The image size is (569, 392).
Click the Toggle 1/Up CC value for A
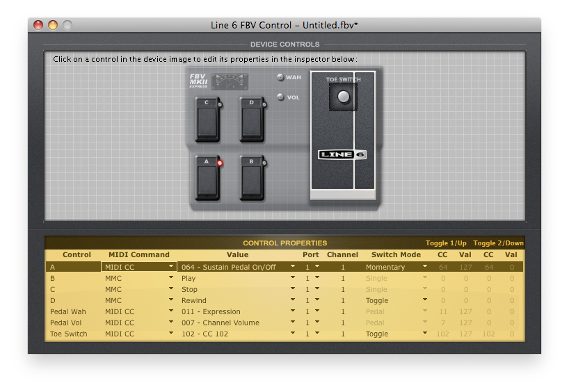point(442,267)
